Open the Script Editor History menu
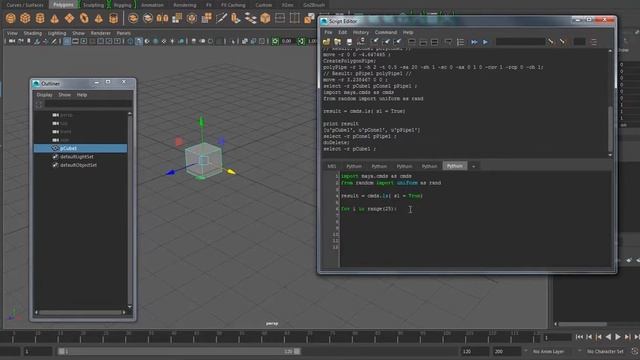 coord(360,32)
